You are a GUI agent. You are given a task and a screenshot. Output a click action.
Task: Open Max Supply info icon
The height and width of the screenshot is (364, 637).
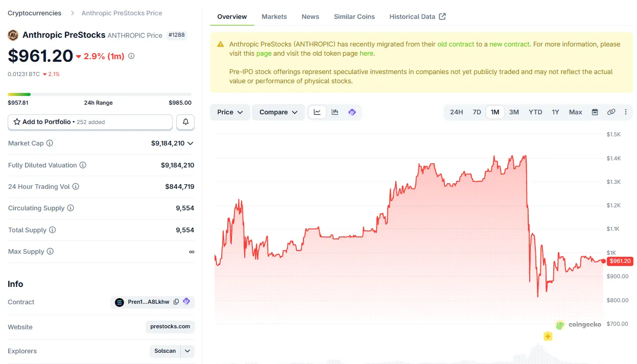50,252
